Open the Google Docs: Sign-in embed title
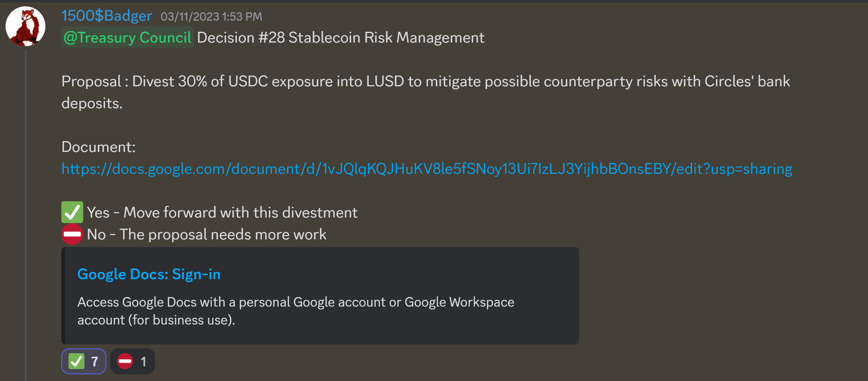The height and width of the screenshot is (381, 868). 149,274
